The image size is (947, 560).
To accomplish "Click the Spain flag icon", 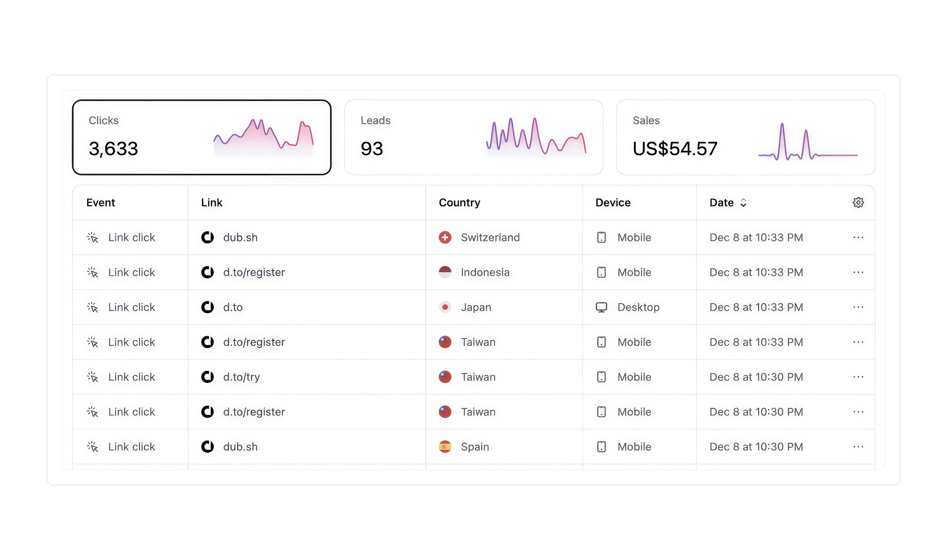I will click(x=445, y=446).
